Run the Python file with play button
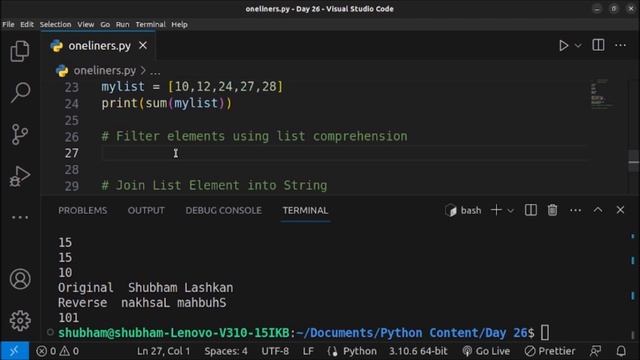This screenshot has width=640, height=360. point(563,45)
